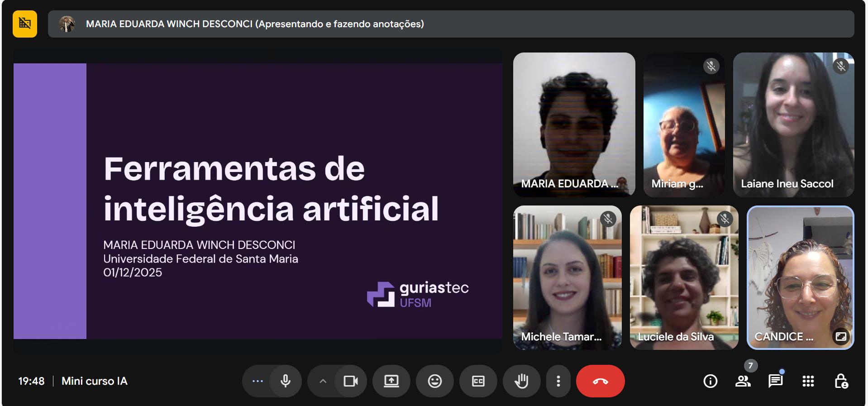The image size is (868, 406).
Task: Expand video settings chevron beside camera
Action: [x=323, y=381]
